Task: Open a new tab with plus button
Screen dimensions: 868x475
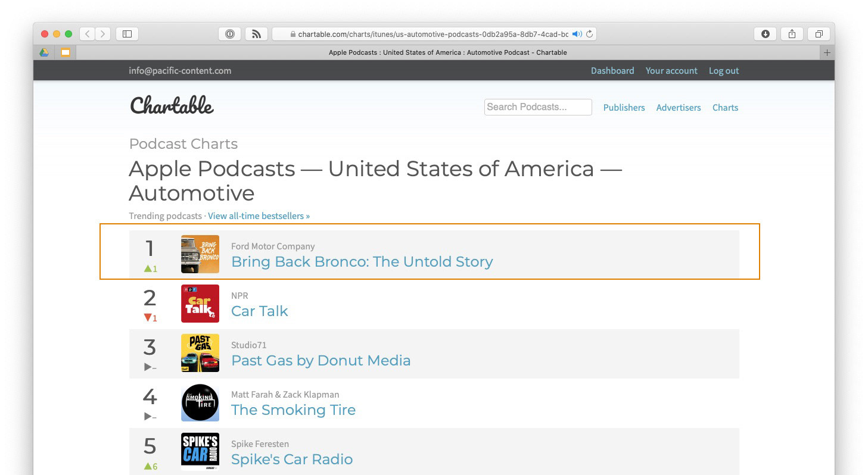Action: coord(827,52)
